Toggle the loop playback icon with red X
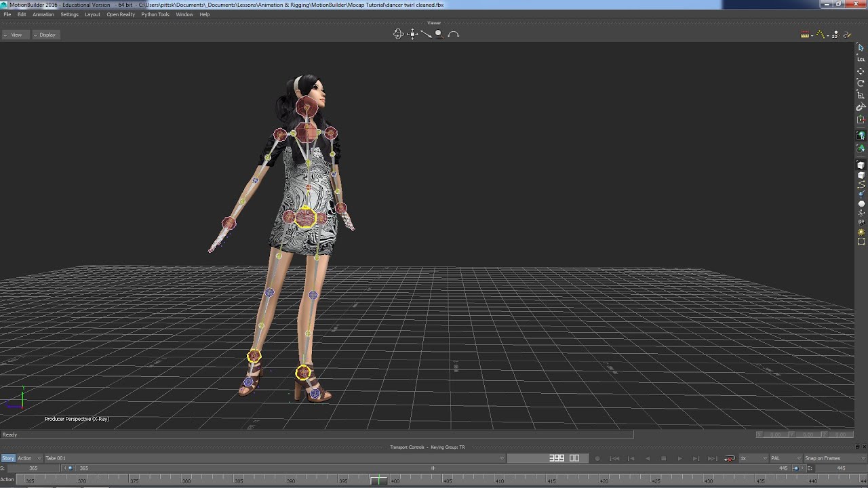Image resolution: width=868 pixels, height=488 pixels. click(730, 458)
